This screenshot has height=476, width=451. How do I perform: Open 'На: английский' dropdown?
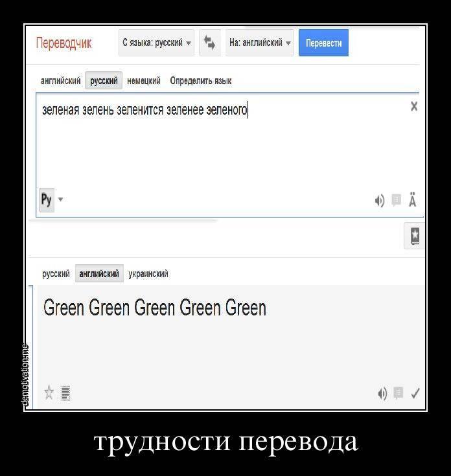click(260, 43)
